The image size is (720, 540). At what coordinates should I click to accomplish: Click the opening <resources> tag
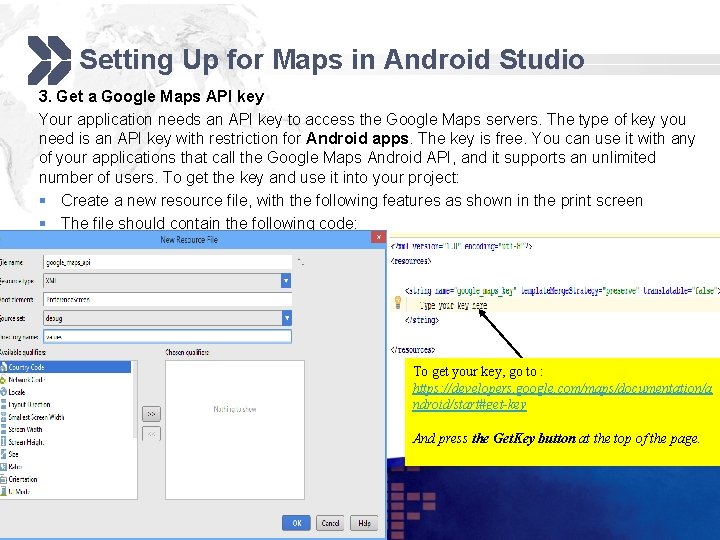[411, 261]
